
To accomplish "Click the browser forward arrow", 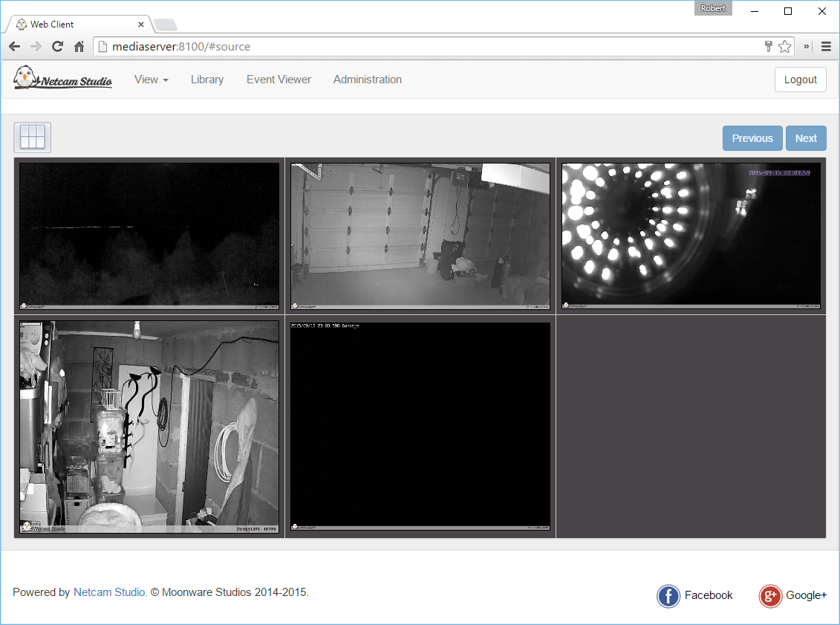I will [36, 47].
